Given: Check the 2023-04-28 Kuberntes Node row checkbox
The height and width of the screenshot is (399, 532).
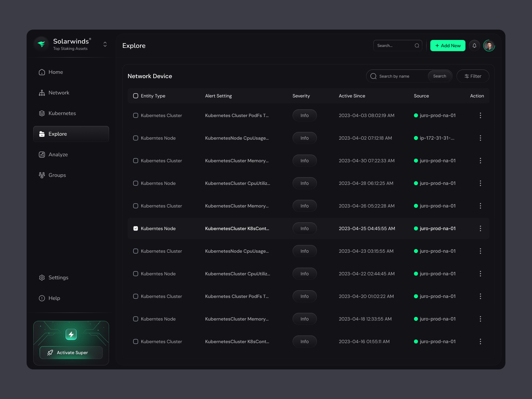Looking at the screenshot, I should click(x=136, y=183).
